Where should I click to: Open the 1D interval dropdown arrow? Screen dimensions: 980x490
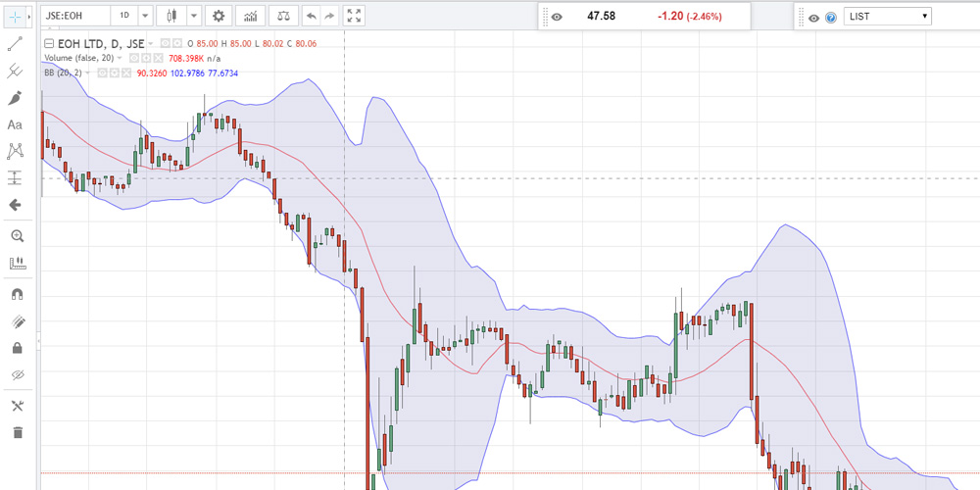(x=145, y=16)
